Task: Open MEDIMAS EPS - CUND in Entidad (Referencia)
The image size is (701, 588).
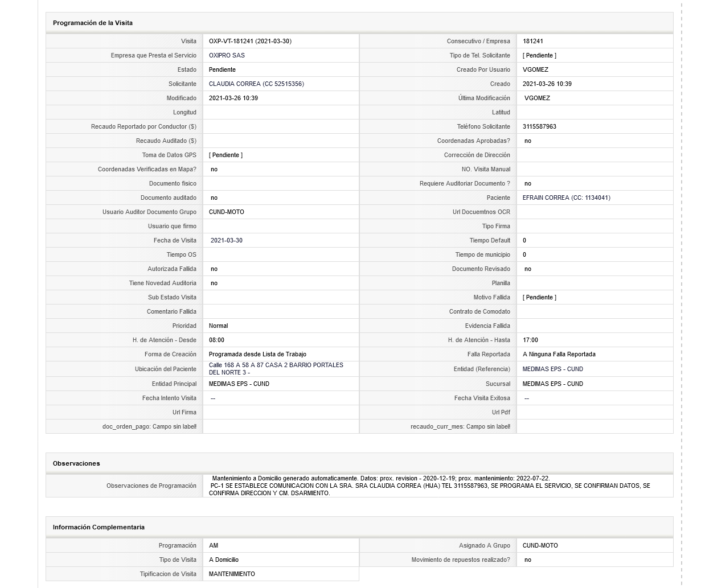Action: pyautogui.click(x=553, y=369)
